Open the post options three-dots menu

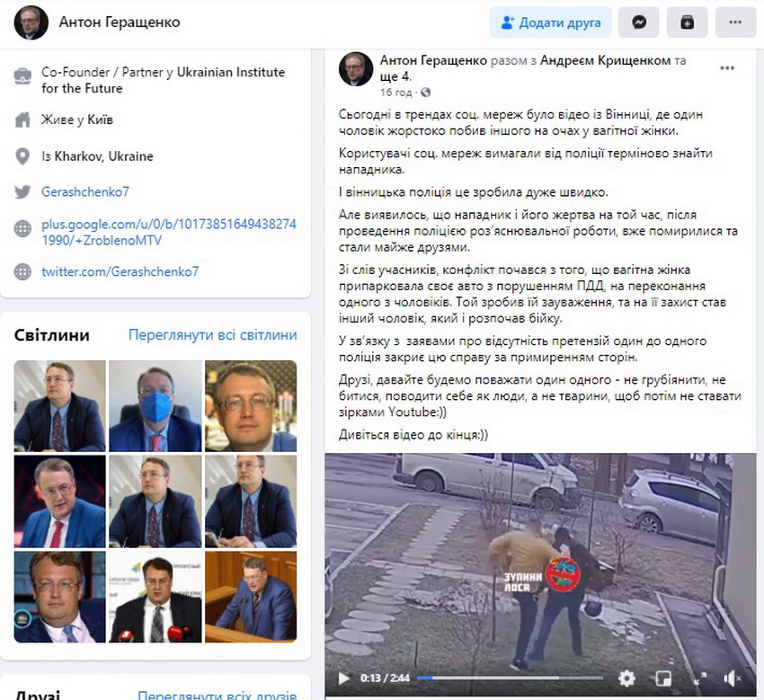pyautogui.click(x=727, y=68)
